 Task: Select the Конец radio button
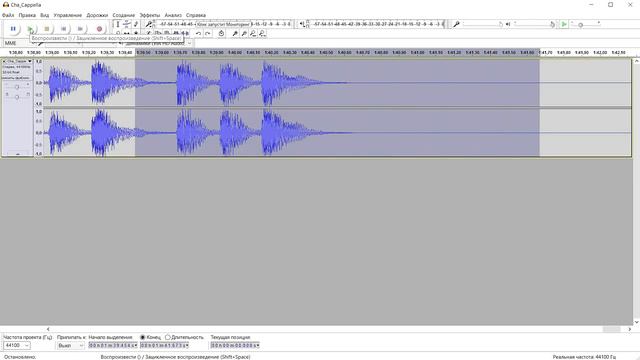[x=143, y=337]
